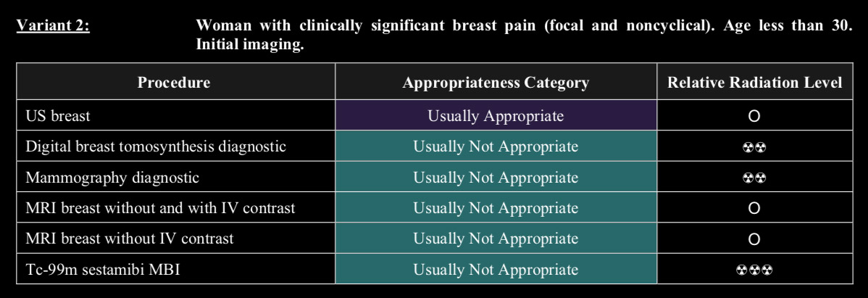
Task: Select the Variant 2 underlined heading
Action: click(x=53, y=26)
